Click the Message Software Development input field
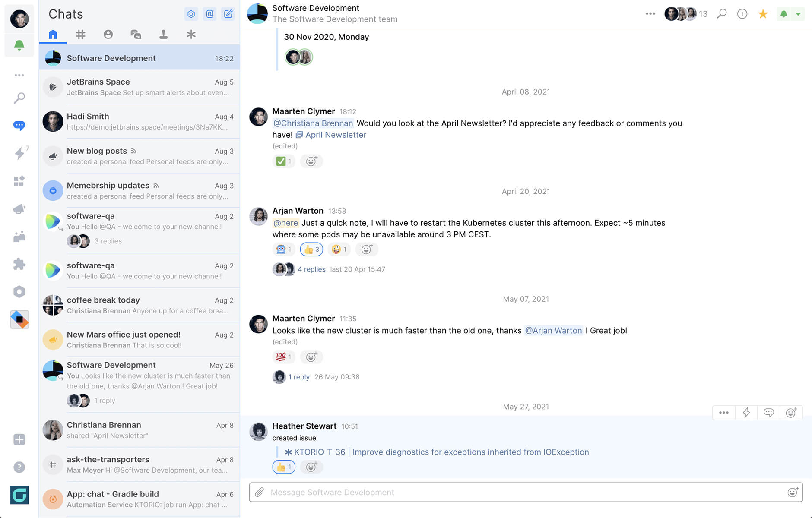Image resolution: width=812 pixels, height=518 pixels. [x=518, y=492]
